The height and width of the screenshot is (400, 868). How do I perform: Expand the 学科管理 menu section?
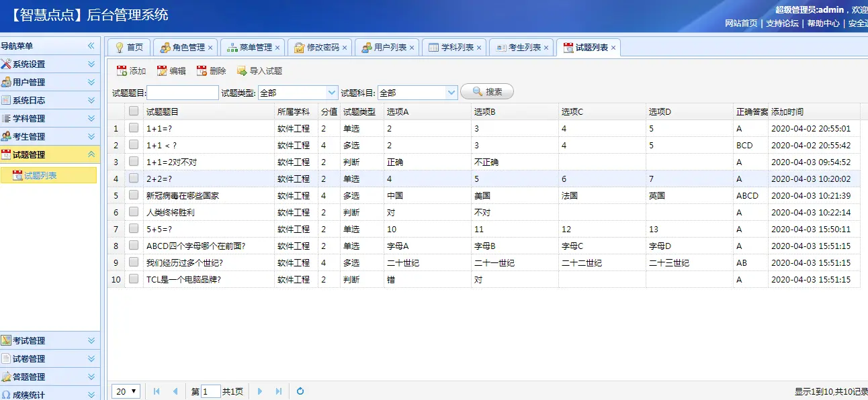tap(91, 118)
